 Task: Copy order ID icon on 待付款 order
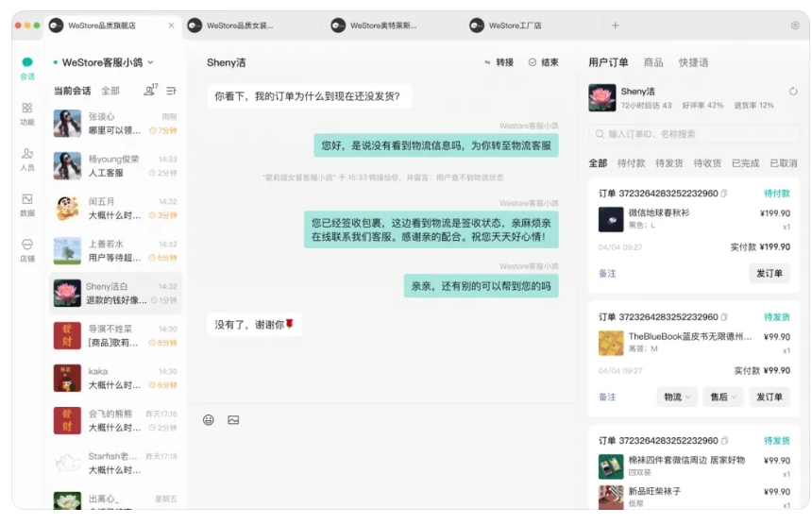[x=724, y=194]
